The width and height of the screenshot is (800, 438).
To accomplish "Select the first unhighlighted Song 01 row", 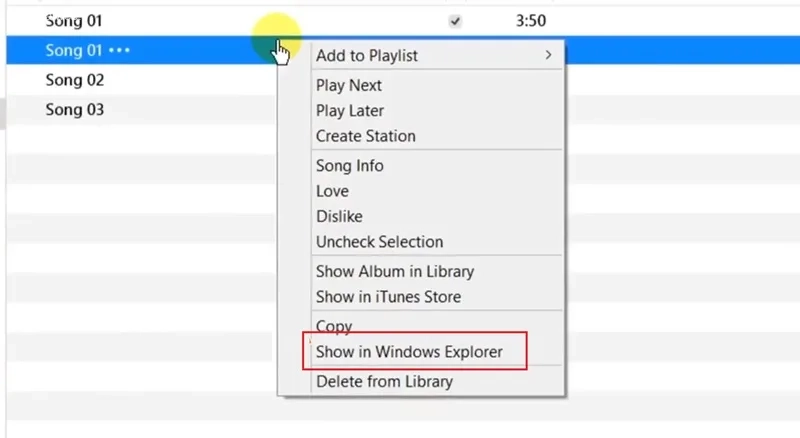I will [403, 21].
